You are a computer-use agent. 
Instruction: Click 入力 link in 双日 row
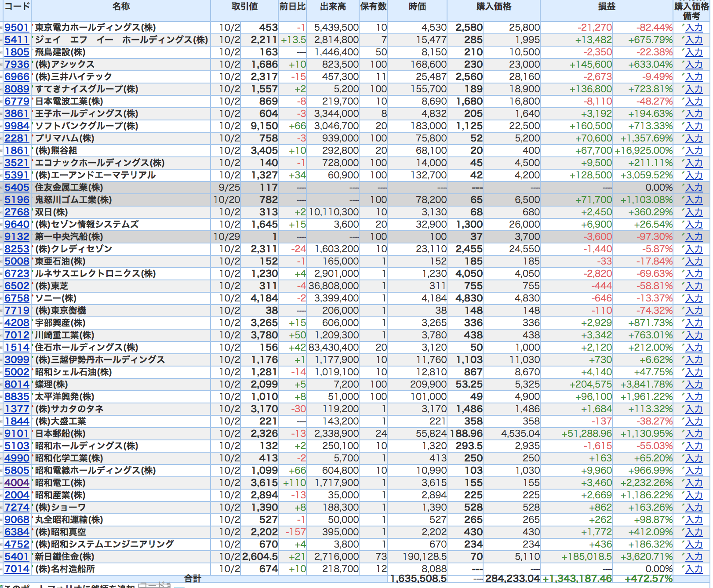coord(694,212)
